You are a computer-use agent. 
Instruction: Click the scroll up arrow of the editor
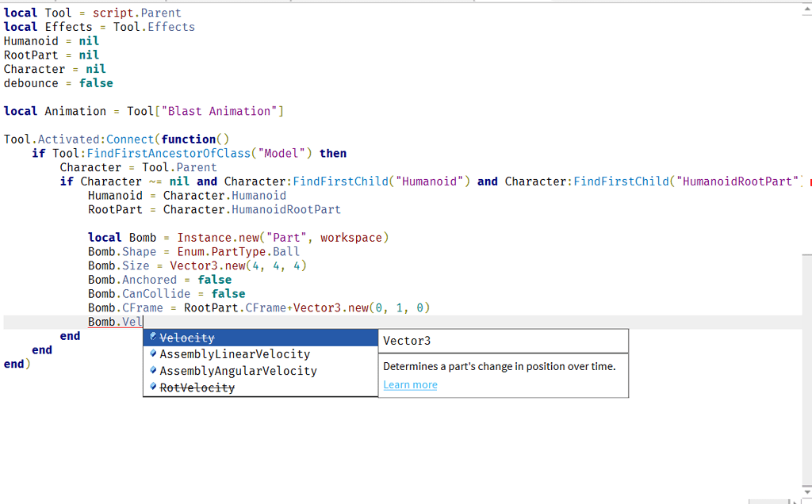[806, 11]
